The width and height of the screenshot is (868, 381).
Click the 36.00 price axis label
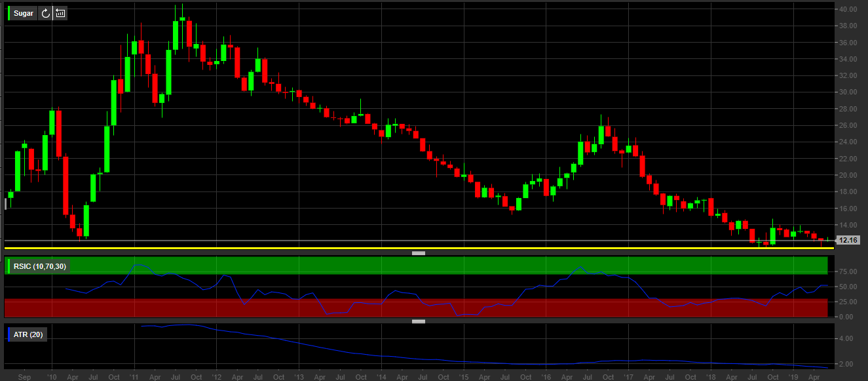(848, 43)
